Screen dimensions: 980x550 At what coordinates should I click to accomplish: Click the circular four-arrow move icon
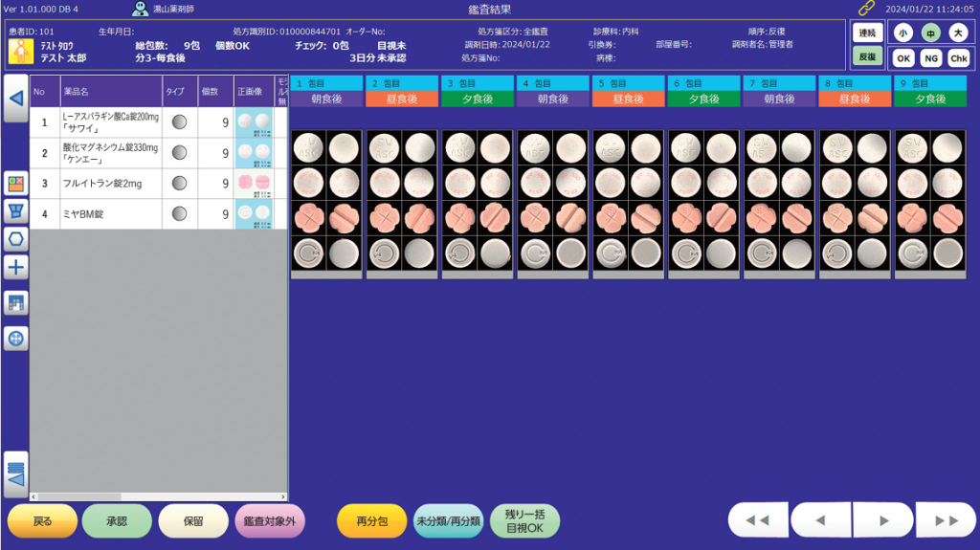[x=16, y=338]
